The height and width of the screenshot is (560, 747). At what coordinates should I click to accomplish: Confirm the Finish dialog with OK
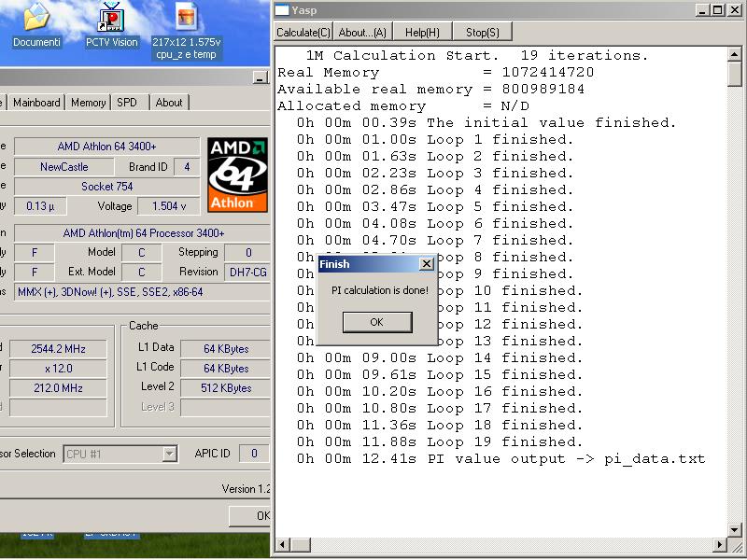coord(377,322)
